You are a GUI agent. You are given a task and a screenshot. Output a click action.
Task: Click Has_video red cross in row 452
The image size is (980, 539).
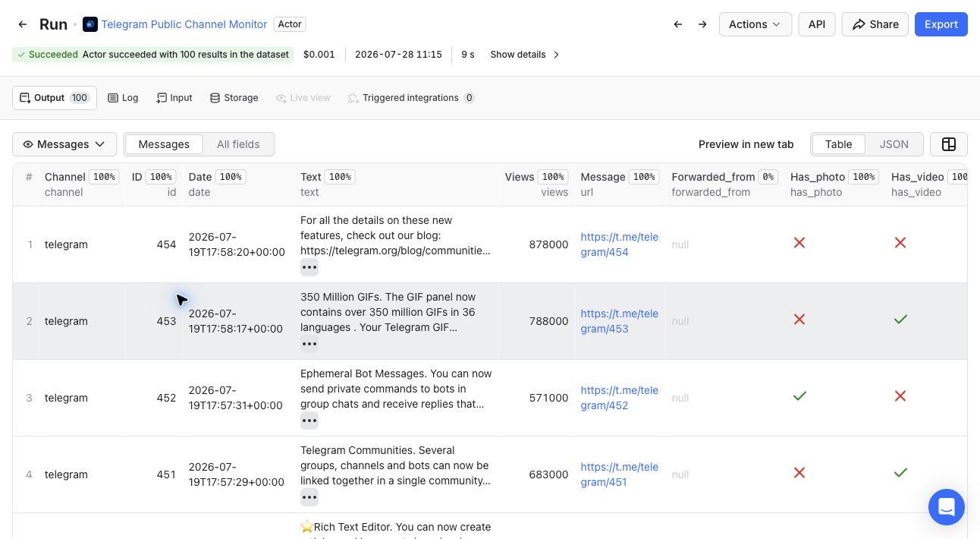(900, 396)
